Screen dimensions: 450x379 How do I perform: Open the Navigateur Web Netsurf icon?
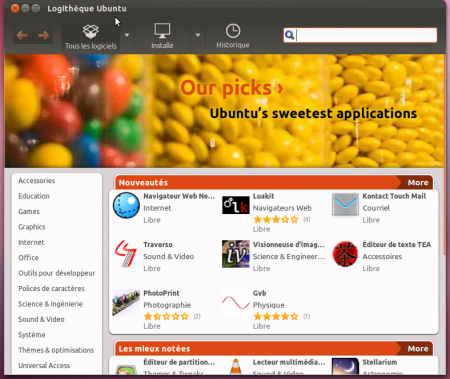126,205
